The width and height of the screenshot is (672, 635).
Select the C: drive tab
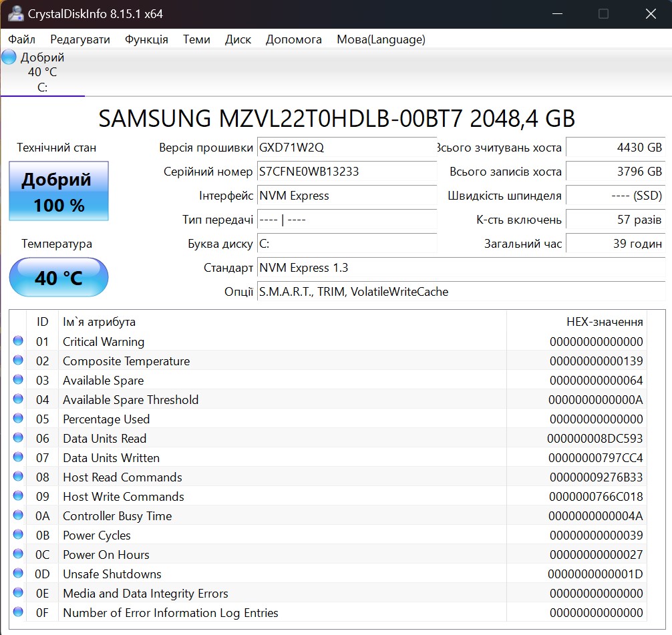(42, 72)
